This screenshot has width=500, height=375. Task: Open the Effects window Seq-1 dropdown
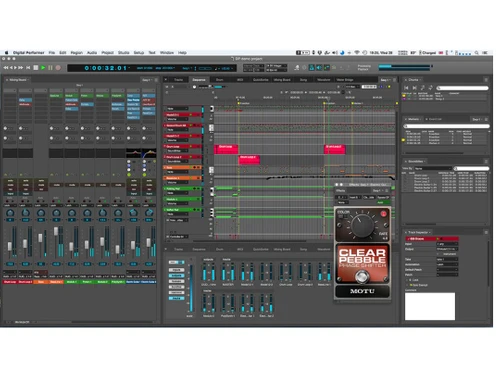(x=377, y=190)
